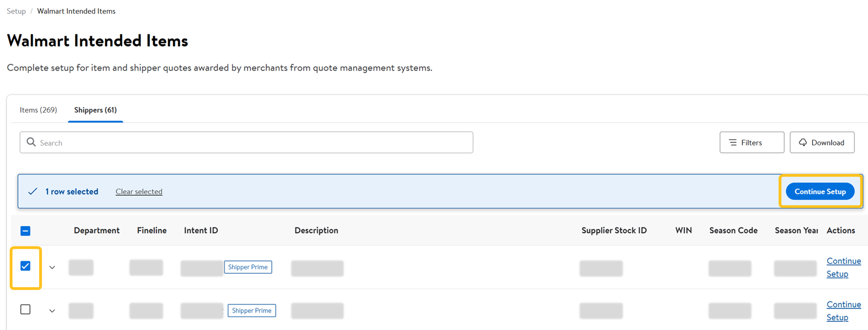Expand the second shipper row chevron
The image size is (868, 330).
(52, 311)
